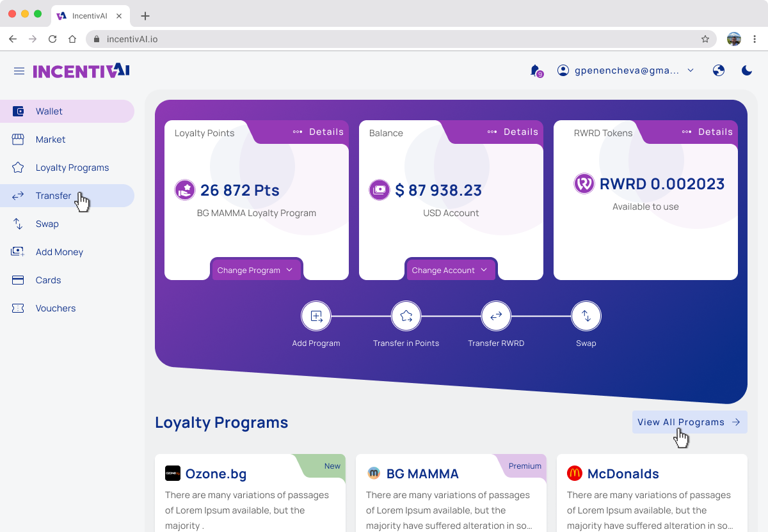The height and width of the screenshot is (532, 768).
Task: Select the Market storefront icon
Action: click(17, 139)
